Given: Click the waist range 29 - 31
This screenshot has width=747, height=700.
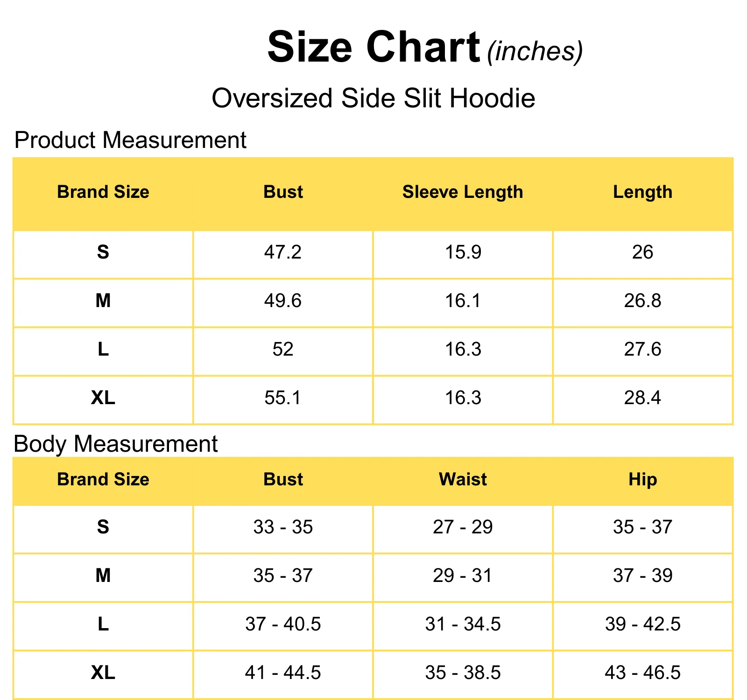Looking at the screenshot, I should [x=463, y=576].
